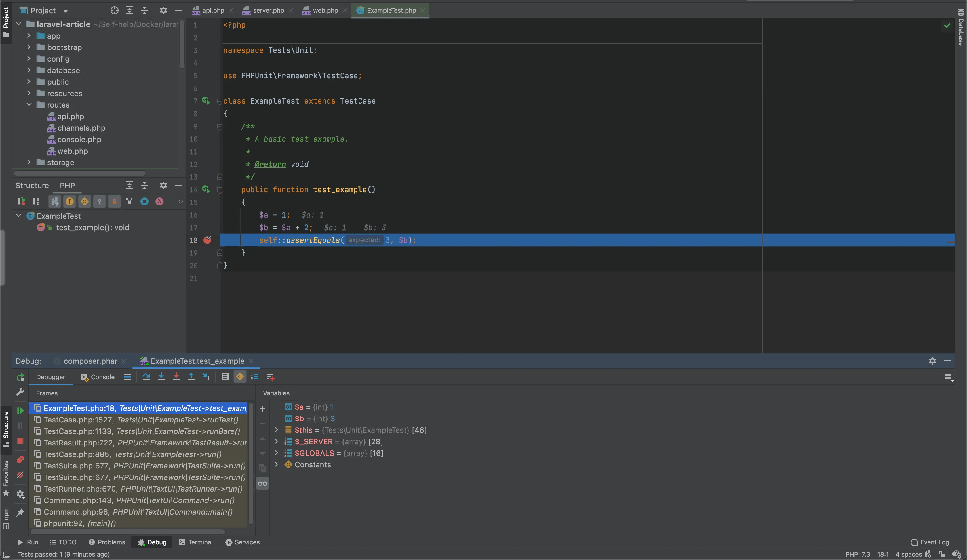Click the Force Step Into red arrow
The height and width of the screenshot is (560, 967).
pos(176,377)
